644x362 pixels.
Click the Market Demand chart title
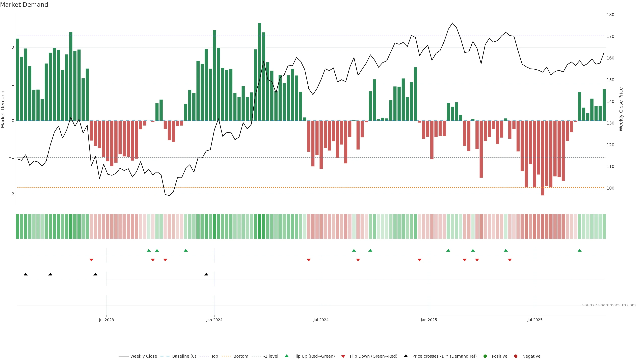coord(24,5)
